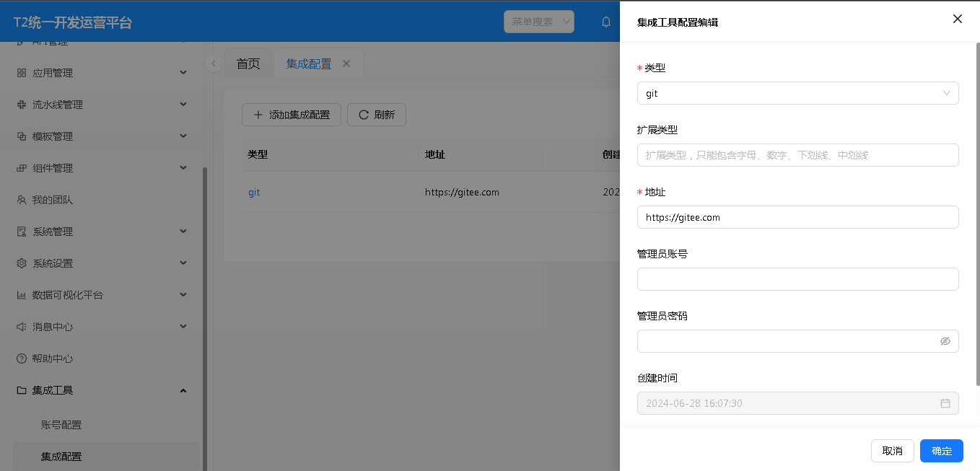Click the 我的团队 people icon
980x471 pixels.
pyautogui.click(x=22, y=200)
